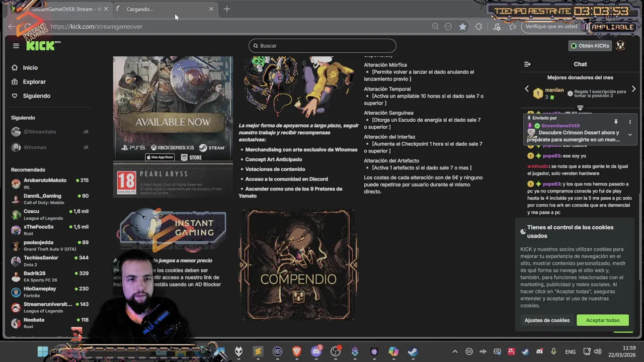Click the browser zoom-out magnifier icon
Screen dimensions: 644x362
(435, 27)
